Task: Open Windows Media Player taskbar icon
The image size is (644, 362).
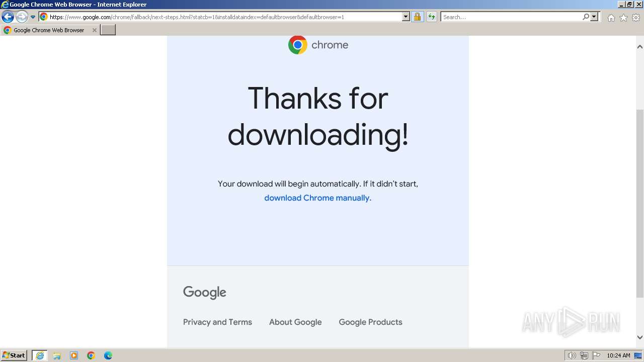Action: click(74, 355)
